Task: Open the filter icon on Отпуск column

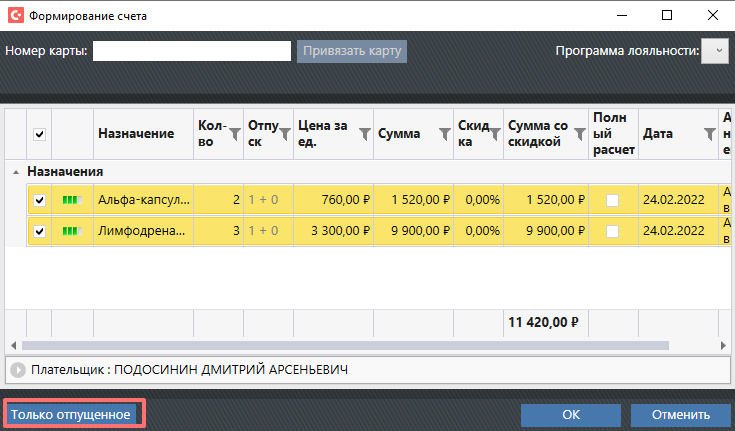Action: click(x=284, y=134)
